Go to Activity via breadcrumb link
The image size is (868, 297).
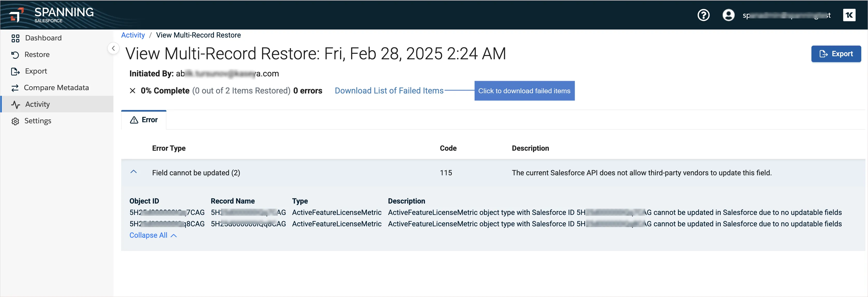point(133,35)
